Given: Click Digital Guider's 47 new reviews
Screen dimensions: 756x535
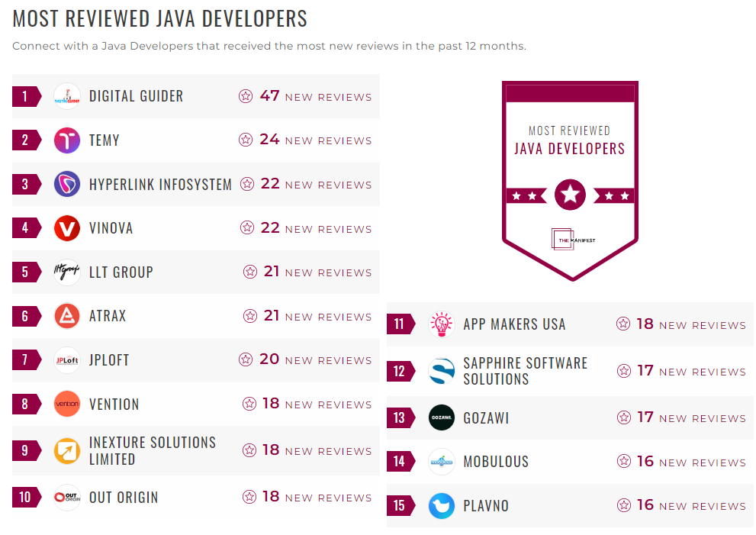Looking at the screenshot, I should [315, 96].
